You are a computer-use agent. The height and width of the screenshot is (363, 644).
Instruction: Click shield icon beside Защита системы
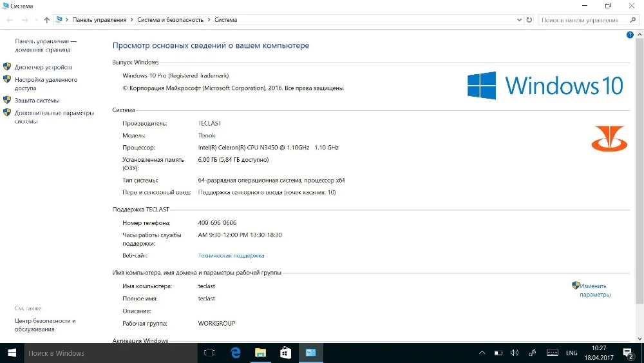(7, 99)
